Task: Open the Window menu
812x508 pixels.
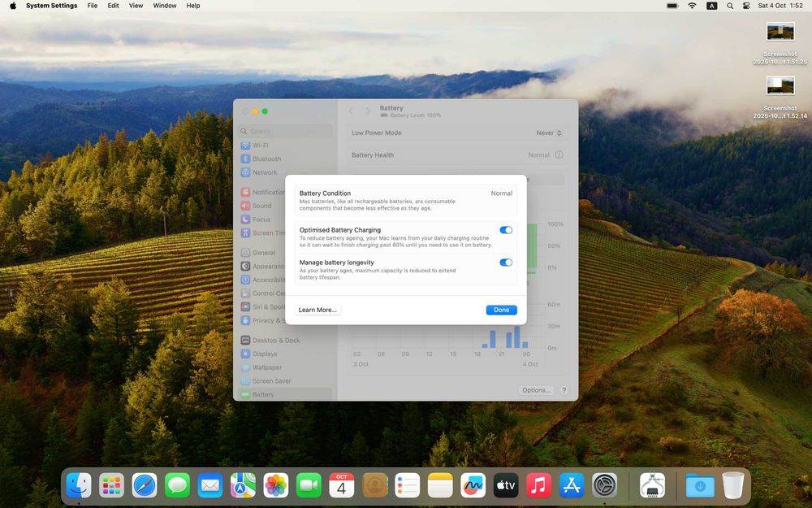Action: coord(165,6)
